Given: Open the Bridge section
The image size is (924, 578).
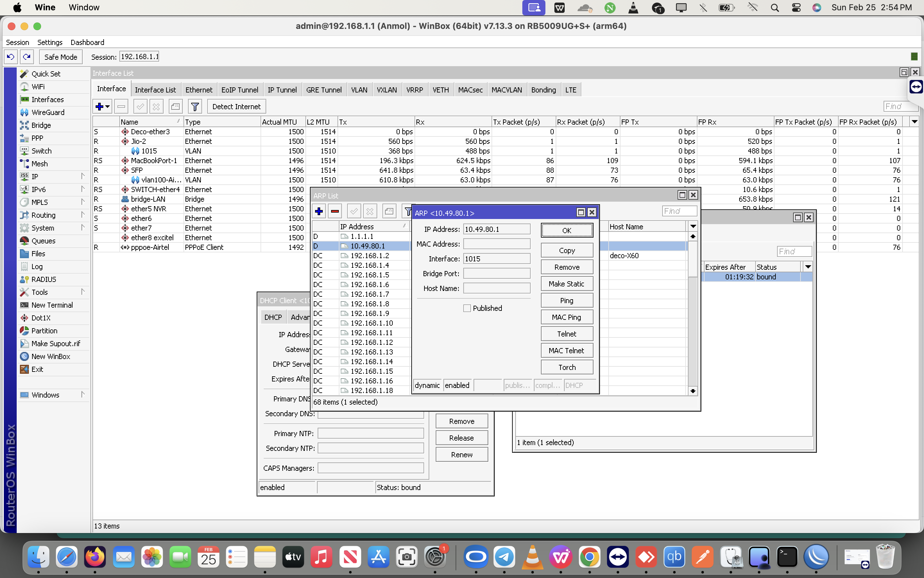Looking at the screenshot, I should tap(41, 125).
